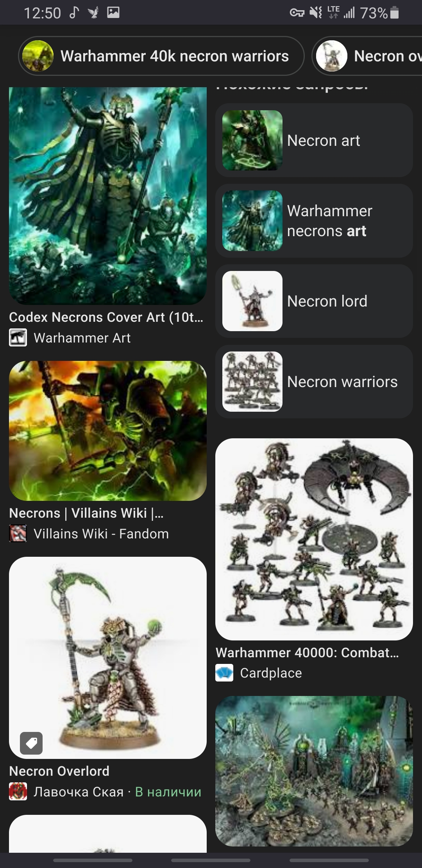Screen dimensions: 422x868
Task: Open the Necron lord related search
Action: 314,301
